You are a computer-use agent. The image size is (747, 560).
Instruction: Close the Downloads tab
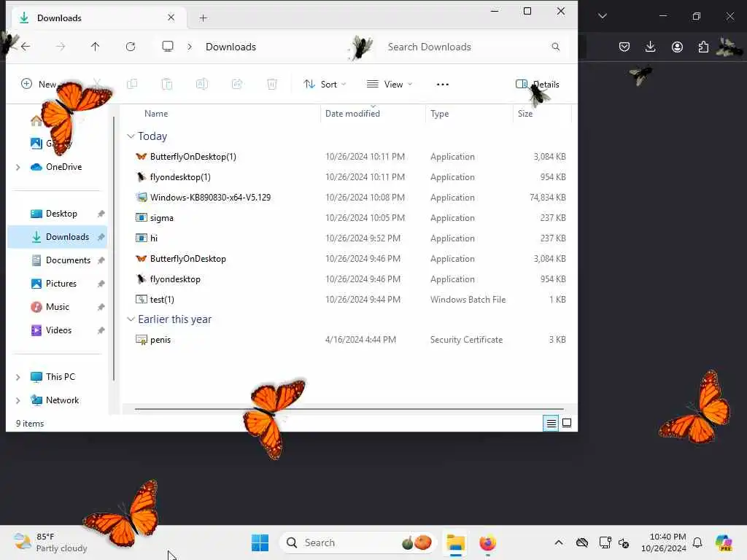[x=171, y=17]
